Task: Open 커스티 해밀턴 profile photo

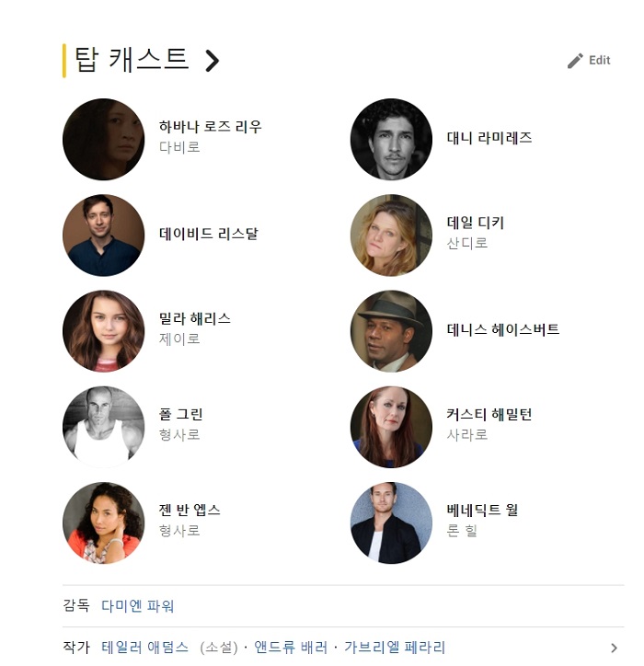Action: 391,427
